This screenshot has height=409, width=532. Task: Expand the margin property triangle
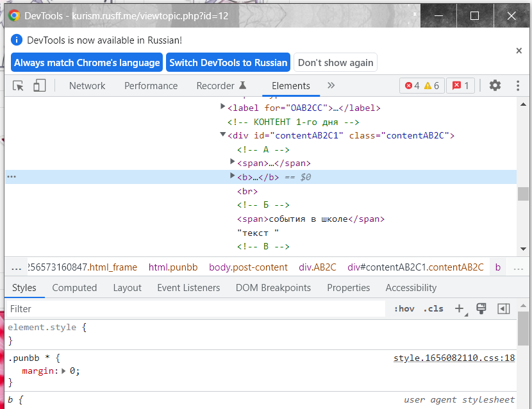(64, 371)
